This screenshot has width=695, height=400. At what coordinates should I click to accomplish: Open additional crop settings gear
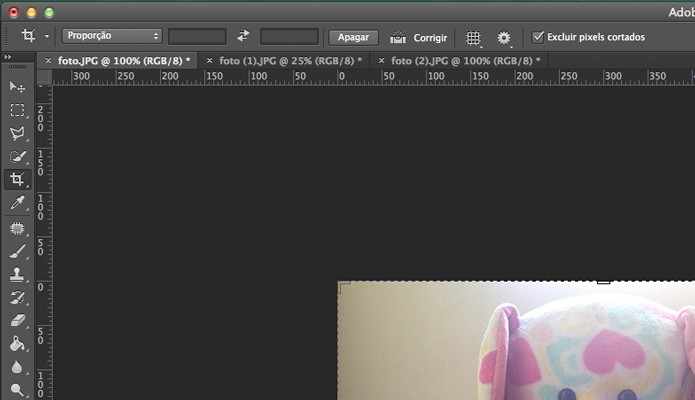click(504, 38)
